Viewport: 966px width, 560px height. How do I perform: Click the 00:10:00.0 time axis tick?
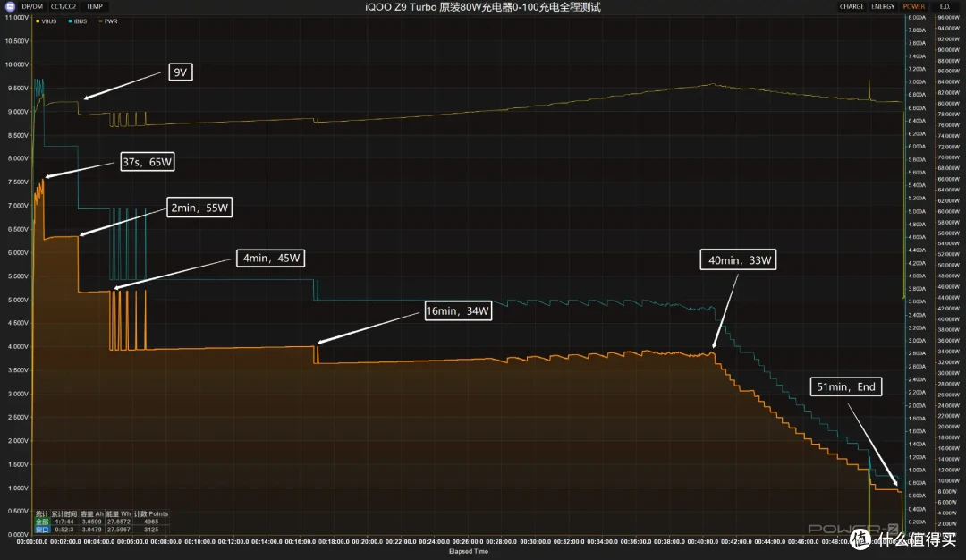point(199,541)
